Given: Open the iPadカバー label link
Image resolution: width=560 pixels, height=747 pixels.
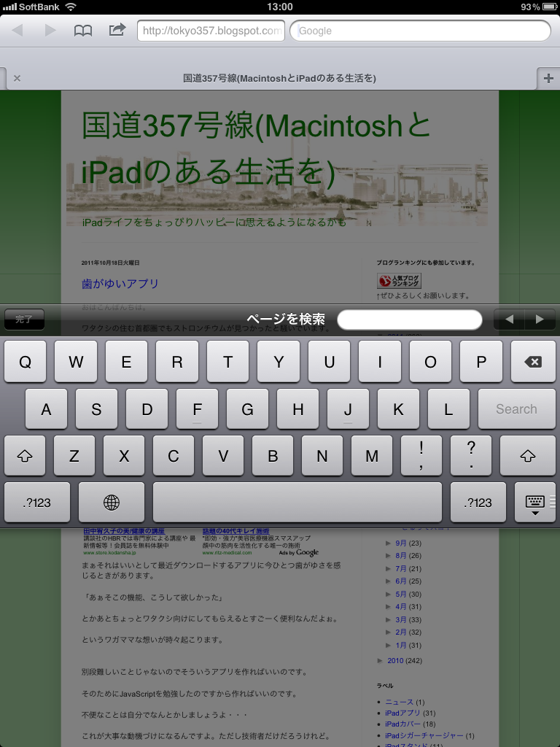Looking at the screenshot, I should pyautogui.click(x=402, y=724).
